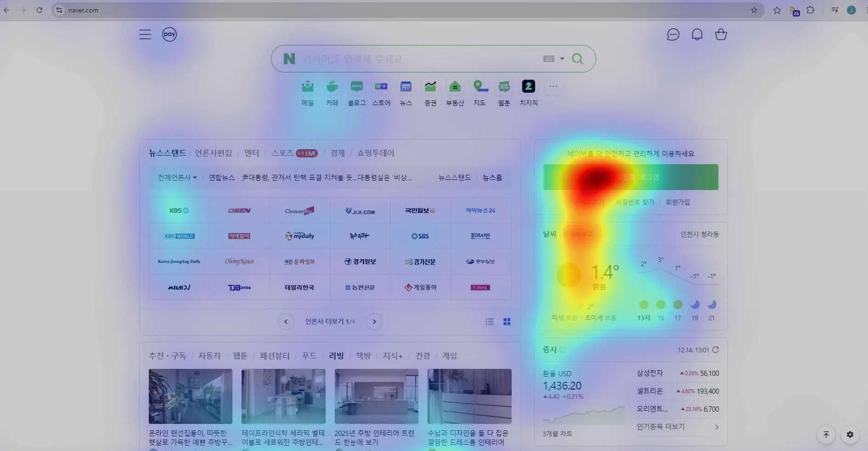Open the notifications bell
The image size is (868, 451).
pyautogui.click(x=697, y=34)
